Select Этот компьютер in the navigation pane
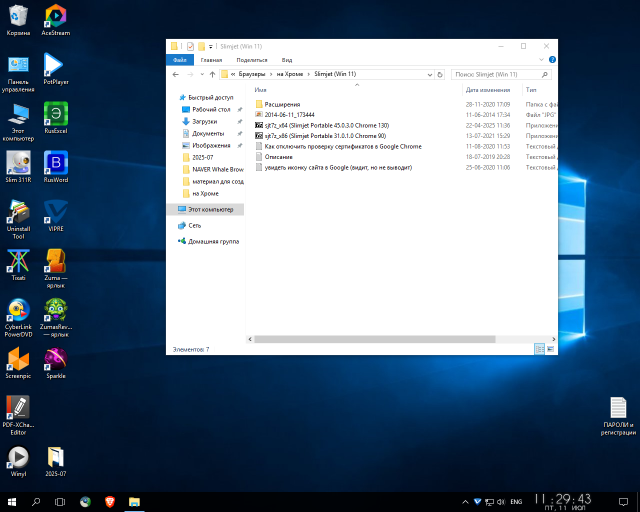 pos(206,209)
